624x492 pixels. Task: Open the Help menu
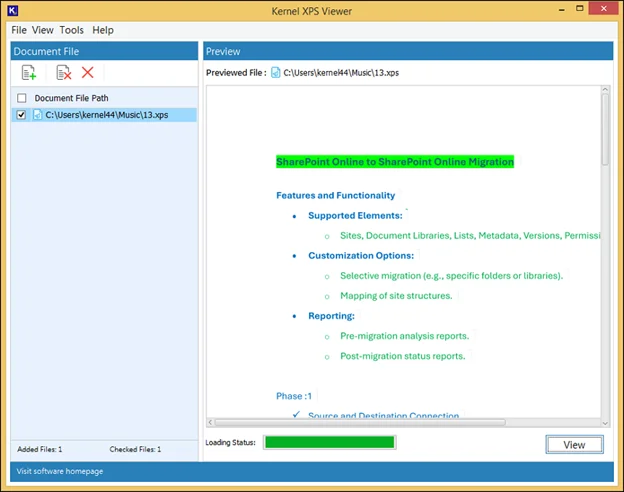tap(103, 30)
